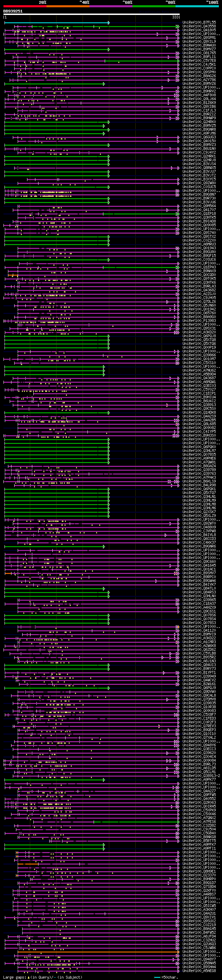
Task: Select the UniRef100_Q41805 label
Action: click(199, 30)
